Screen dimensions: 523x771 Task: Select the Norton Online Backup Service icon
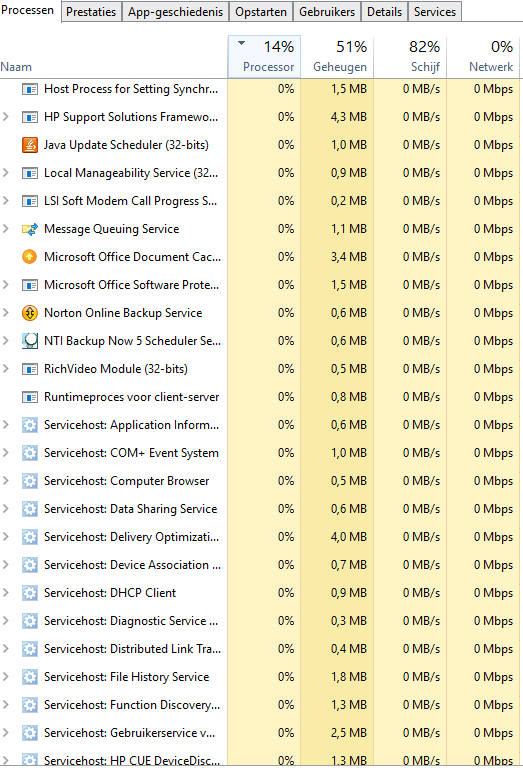coord(30,313)
